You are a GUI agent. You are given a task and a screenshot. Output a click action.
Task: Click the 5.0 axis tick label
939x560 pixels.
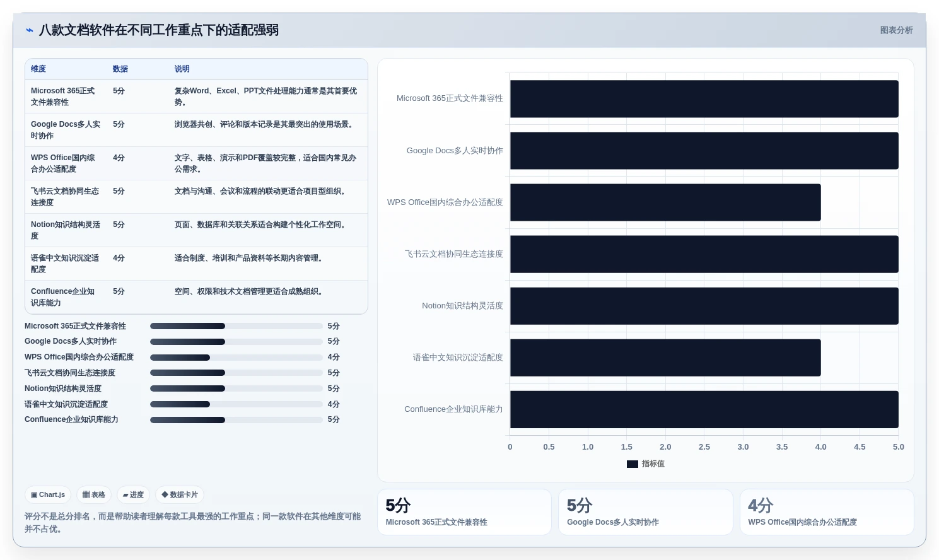coord(899,447)
